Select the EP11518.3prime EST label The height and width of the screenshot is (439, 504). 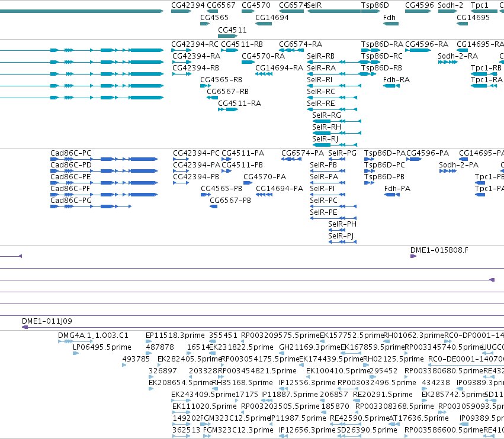click(175, 335)
